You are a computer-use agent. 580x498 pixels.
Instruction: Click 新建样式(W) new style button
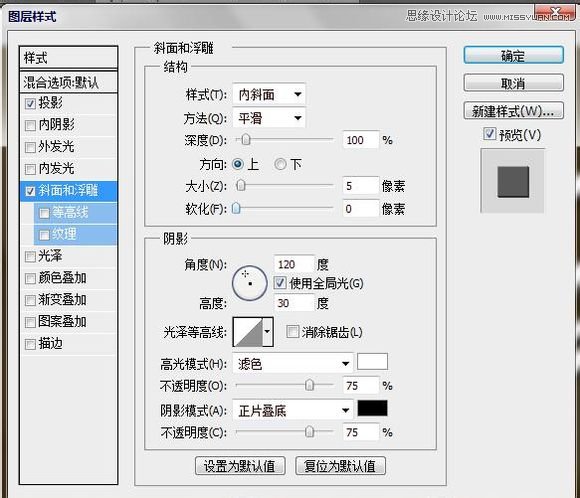pyautogui.click(x=513, y=111)
